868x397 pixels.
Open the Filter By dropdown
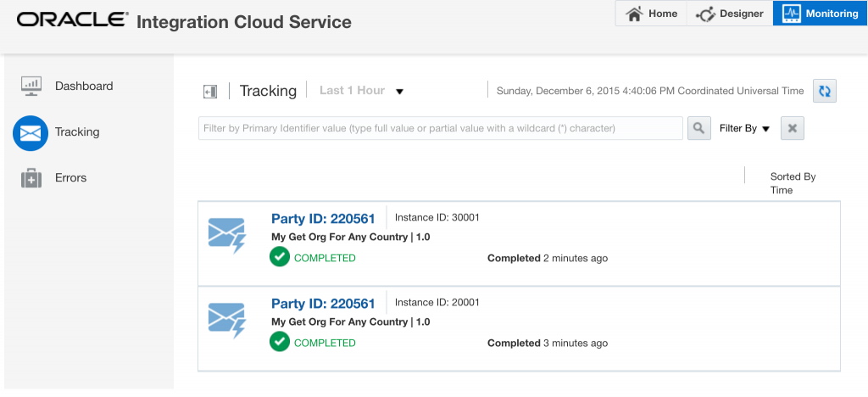click(744, 129)
